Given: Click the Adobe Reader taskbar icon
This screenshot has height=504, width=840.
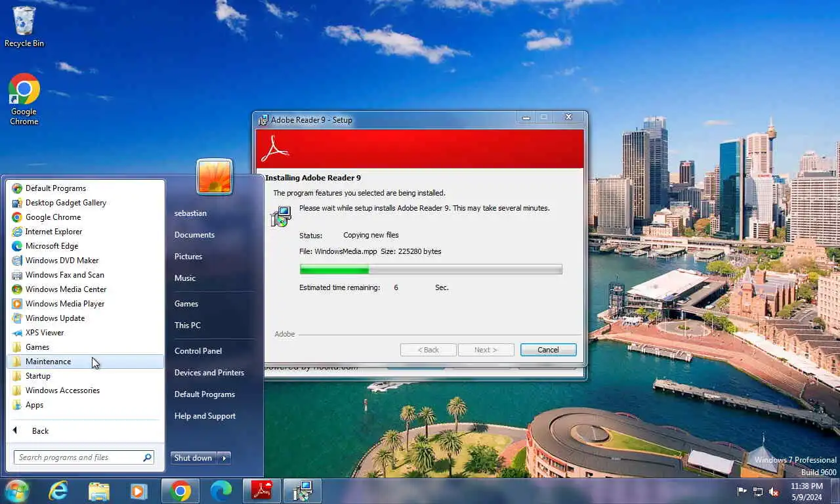Looking at the screenshot, I should (262, 491).
